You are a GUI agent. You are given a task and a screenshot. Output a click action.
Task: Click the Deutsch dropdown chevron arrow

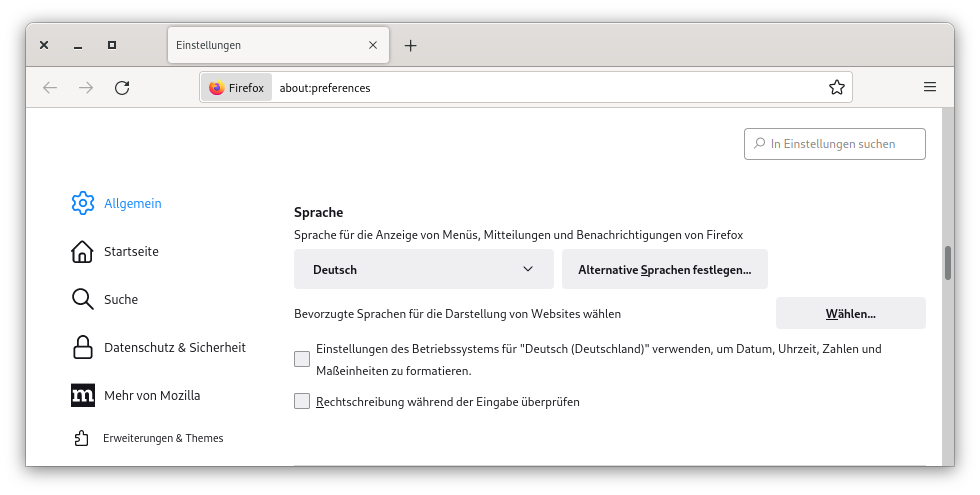(x=528, y=269)
